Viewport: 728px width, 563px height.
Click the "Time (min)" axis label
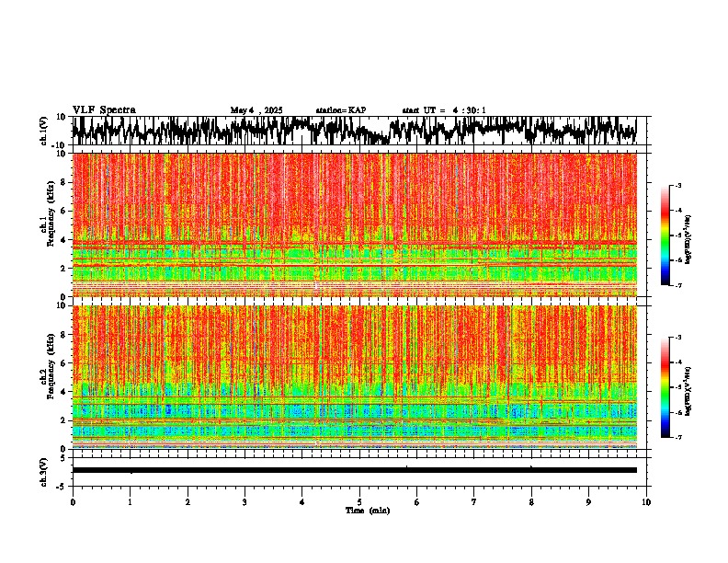[x=368, y=511]
